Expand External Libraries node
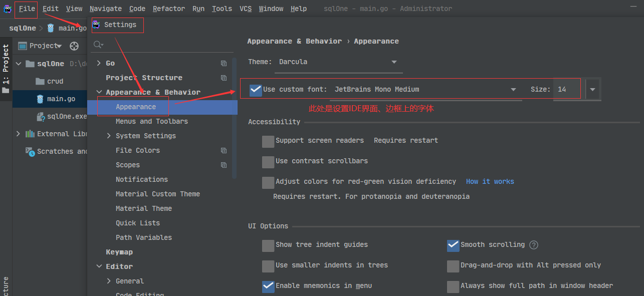Viewport: 644px width, 296px height. [x=19, y=134]
